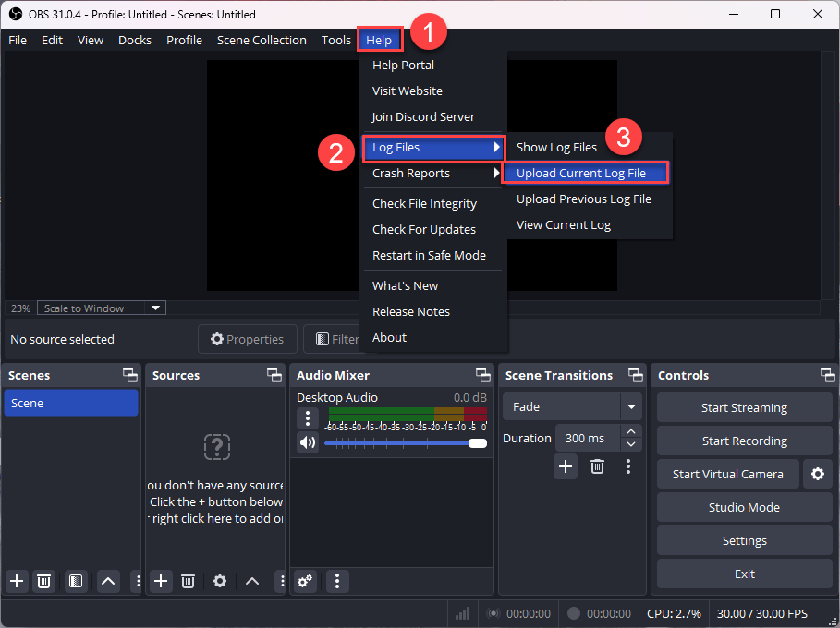The height and width of the screenshot is (628, 840).
Task: Open the Scene Collection menu
Action: [x=262, y=40]
